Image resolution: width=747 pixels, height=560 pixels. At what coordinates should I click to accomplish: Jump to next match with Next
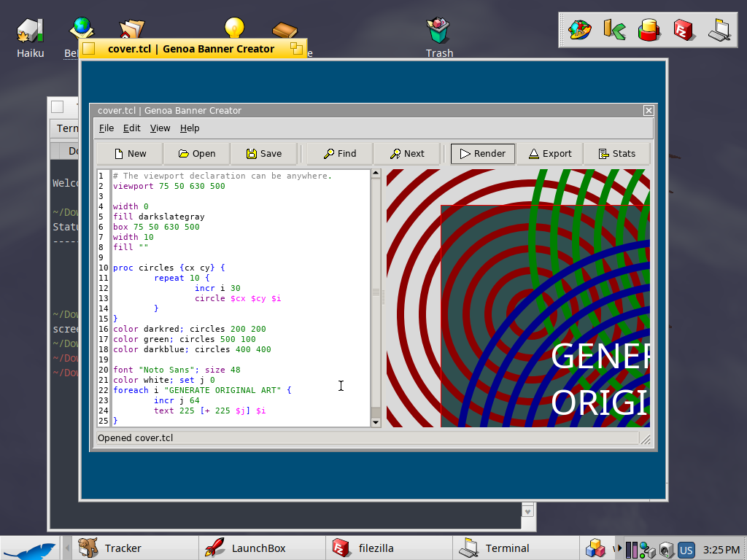(406, 154)
